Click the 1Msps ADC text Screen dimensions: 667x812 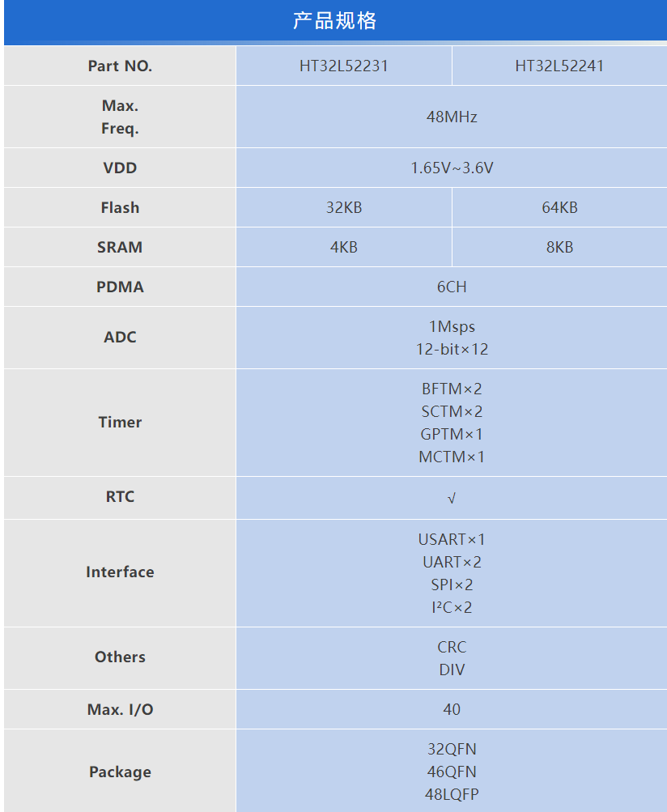pos(452,327)
